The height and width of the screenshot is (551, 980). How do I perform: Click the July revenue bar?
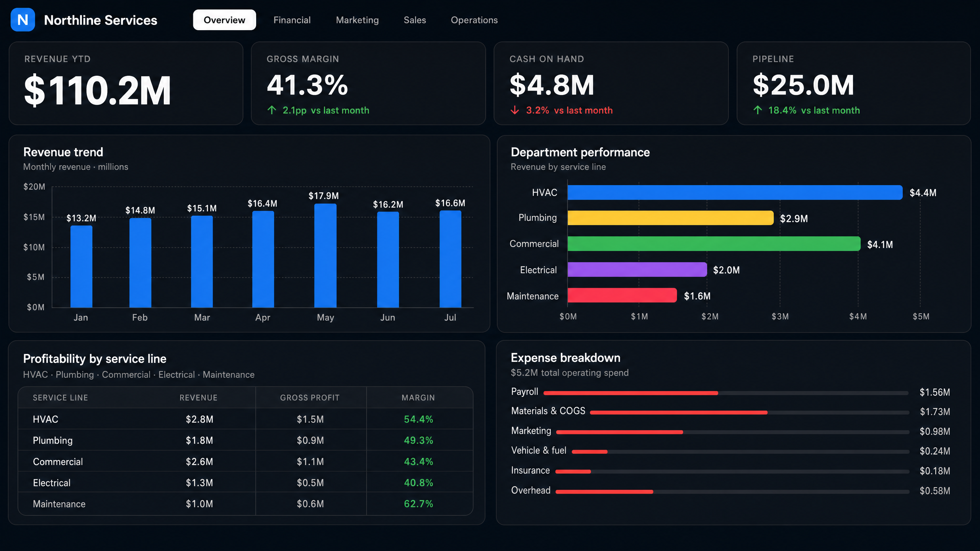[450, 259]
